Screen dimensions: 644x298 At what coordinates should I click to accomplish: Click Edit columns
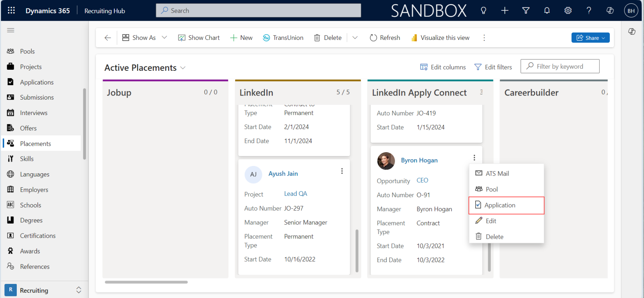[443, 67]
